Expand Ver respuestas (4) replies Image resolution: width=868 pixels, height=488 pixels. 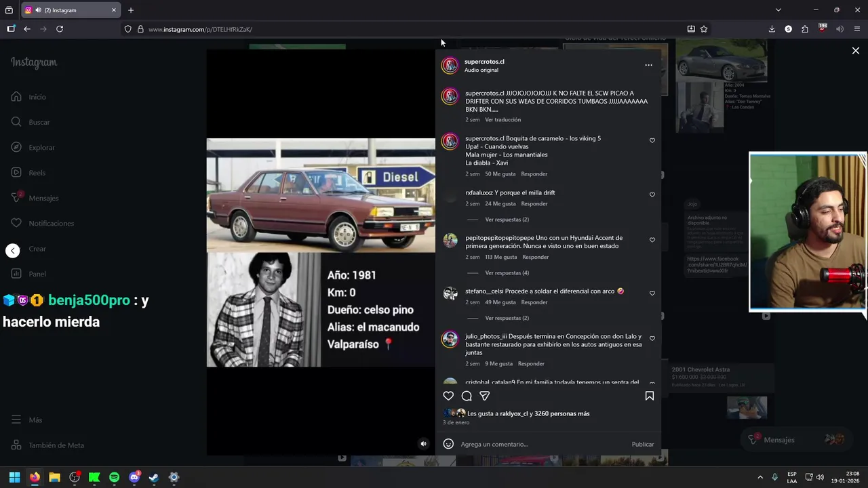coord(507,273)
